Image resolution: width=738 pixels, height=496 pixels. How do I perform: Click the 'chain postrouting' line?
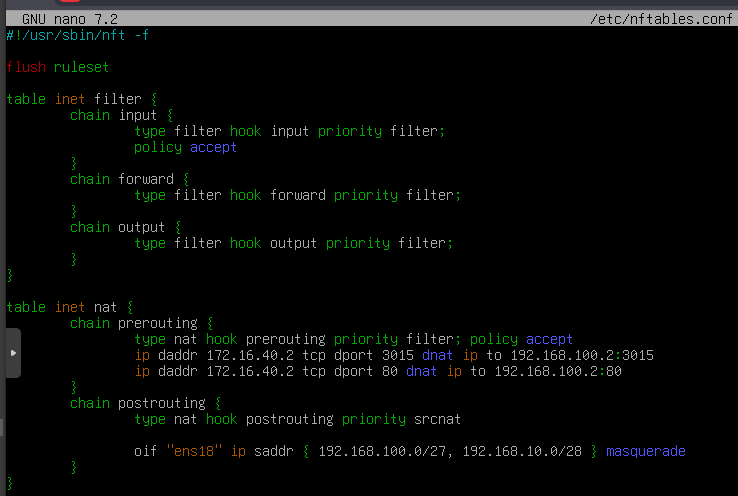pos(145,403)
